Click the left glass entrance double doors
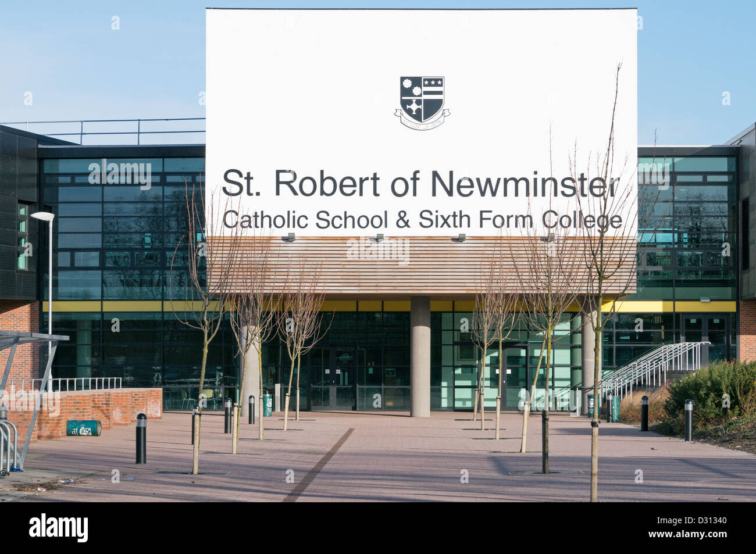 tap(331, 379)
